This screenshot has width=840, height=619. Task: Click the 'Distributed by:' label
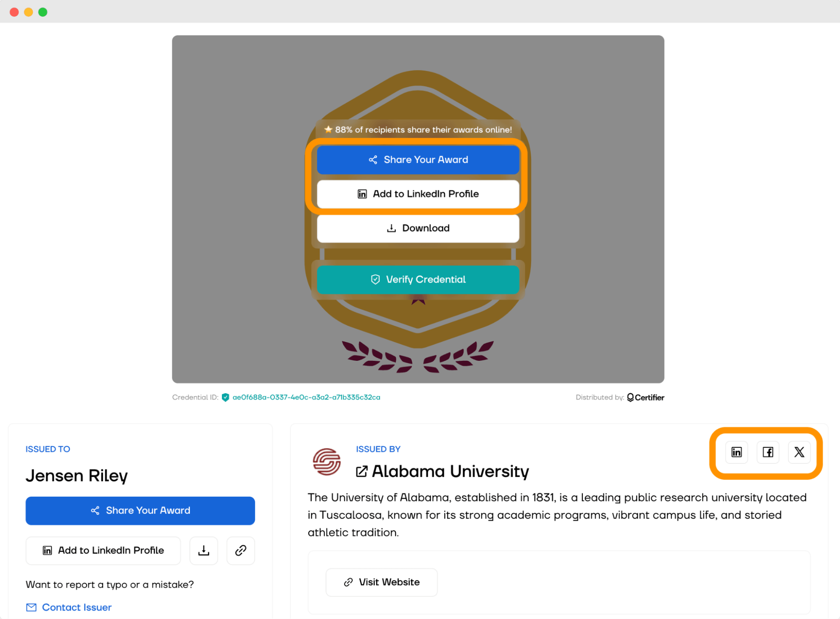click(600, 397)
